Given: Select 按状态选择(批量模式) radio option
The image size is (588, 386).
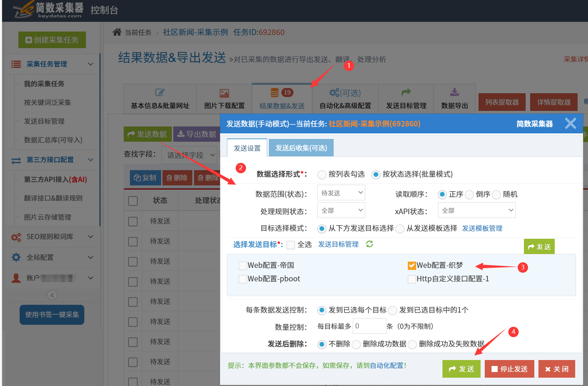Looking at the screenshot, I should pos(376,175).
